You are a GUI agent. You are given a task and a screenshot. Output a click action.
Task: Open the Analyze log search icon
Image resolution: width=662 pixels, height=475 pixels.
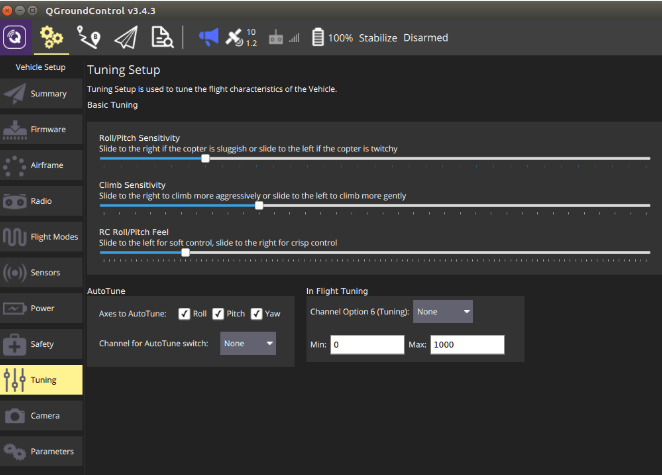[x=161, y=38]
